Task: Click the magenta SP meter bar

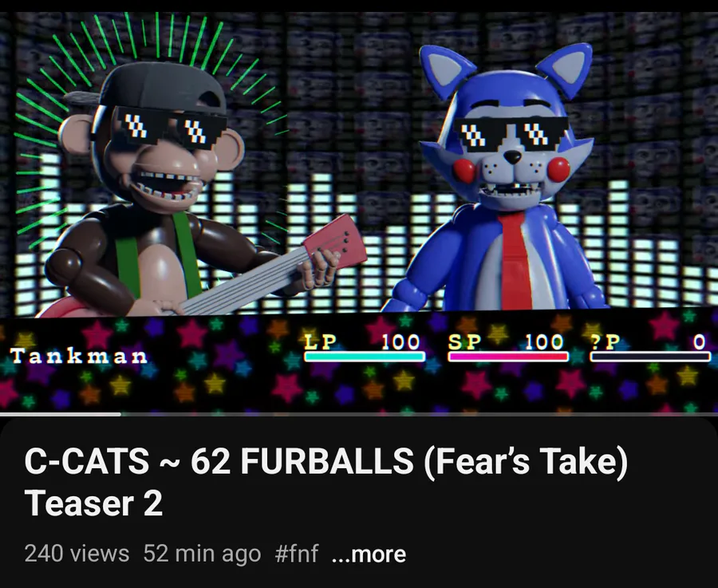Action: 508,357
